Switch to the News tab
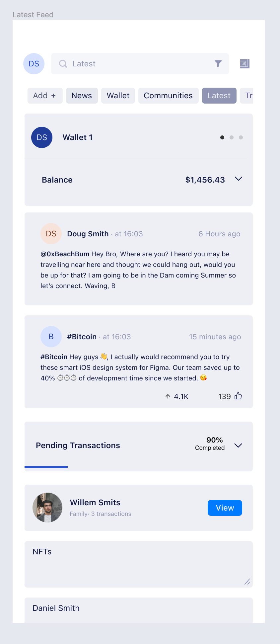The image size is (280, 644). coord(82,96)
